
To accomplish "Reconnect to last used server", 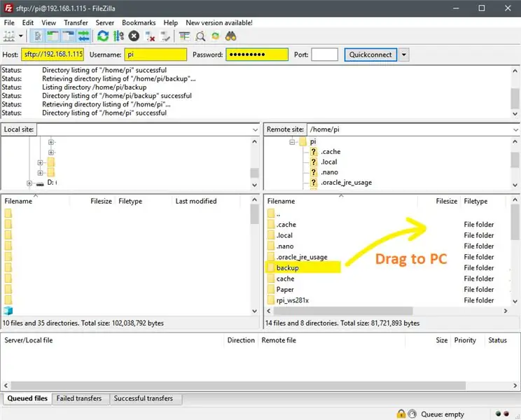I will pos(165,36).
